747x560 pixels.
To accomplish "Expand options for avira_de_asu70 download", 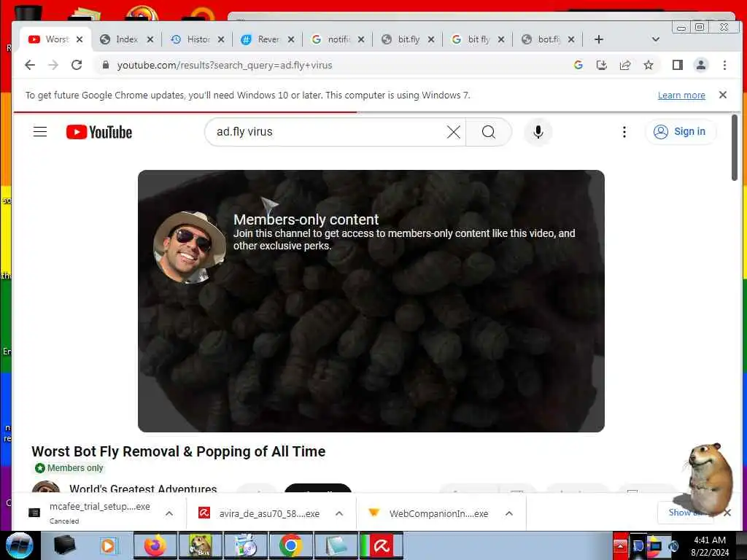I will click(339, 513).
